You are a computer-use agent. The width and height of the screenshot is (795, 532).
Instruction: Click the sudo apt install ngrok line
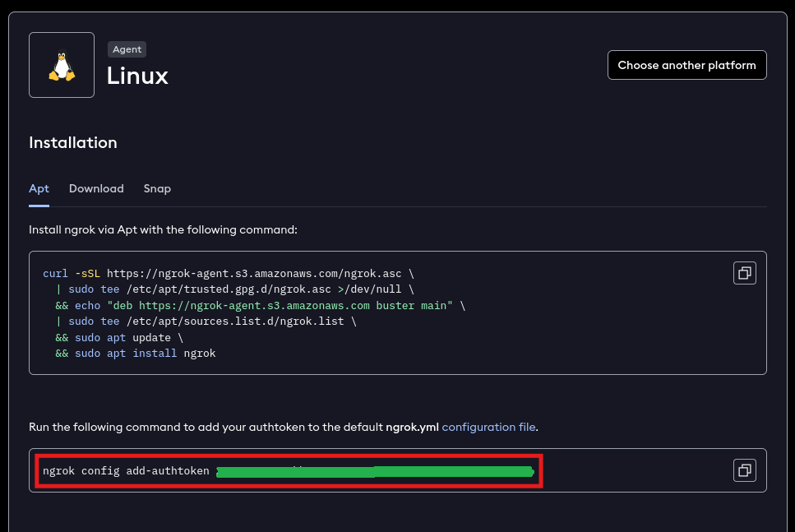point(136,353)
